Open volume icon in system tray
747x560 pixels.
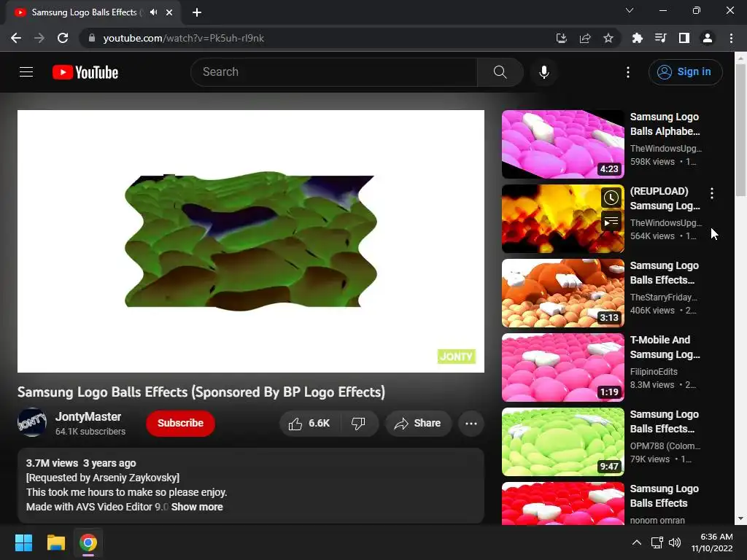675,542
